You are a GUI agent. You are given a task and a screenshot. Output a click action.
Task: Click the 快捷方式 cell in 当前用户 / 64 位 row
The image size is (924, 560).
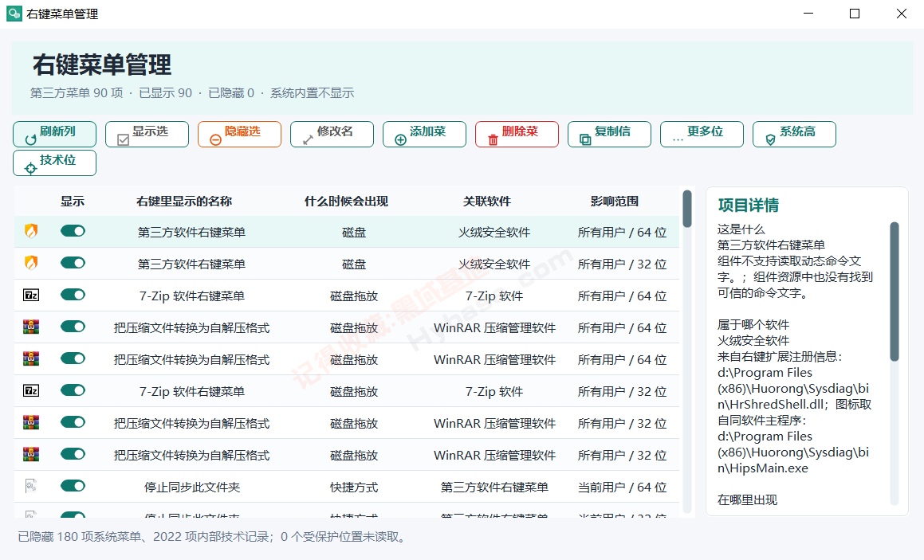[x=354, y=487]
